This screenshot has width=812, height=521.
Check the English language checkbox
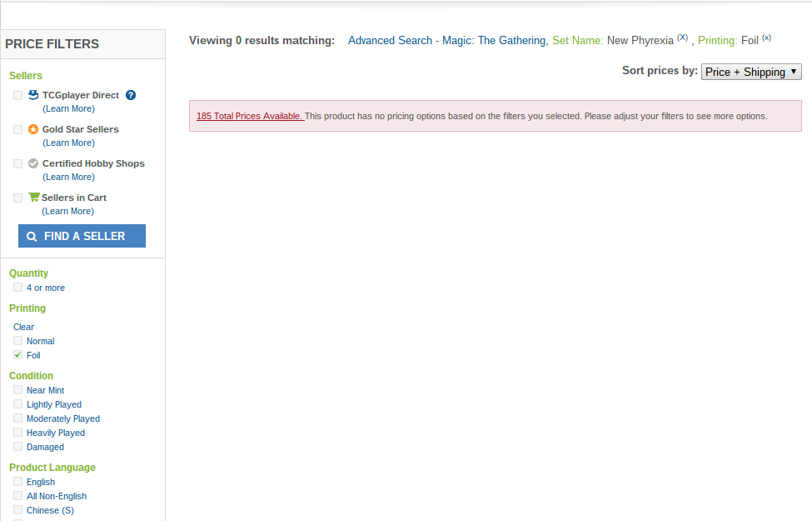coord(18,482)
